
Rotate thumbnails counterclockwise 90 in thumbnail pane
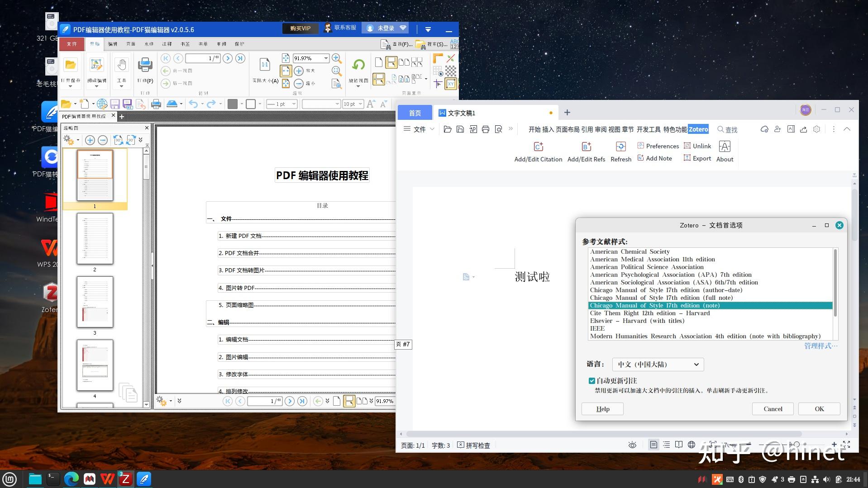coord(118,140)
